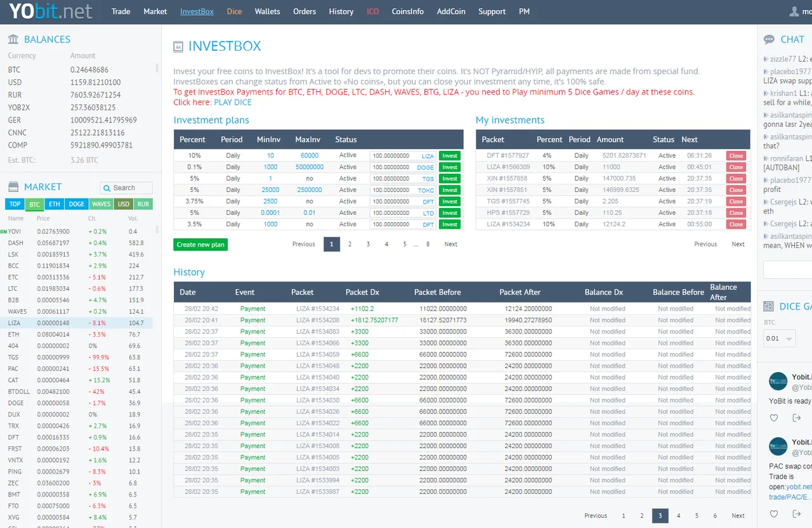This screenshot has height=528, width=812.
Task: Click the Balances bank icon
Action: click(13, 39)
